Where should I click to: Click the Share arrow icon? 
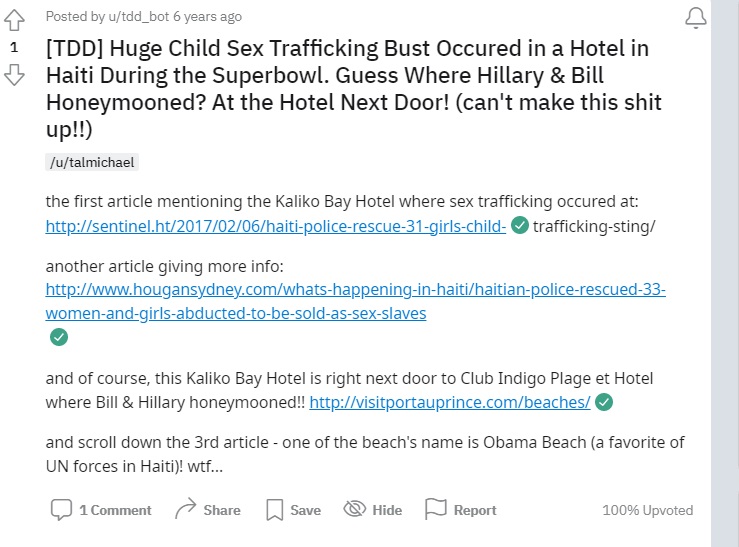coord(185,510)
